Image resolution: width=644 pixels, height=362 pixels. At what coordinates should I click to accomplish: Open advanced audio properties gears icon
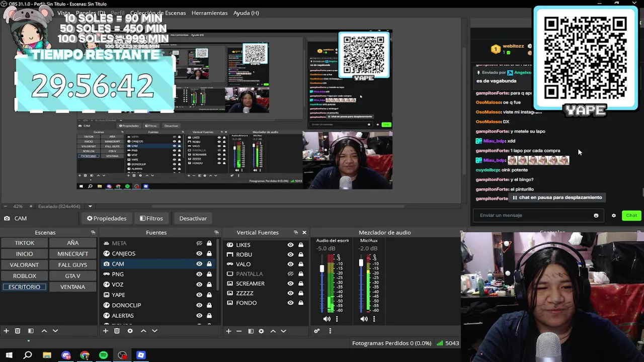317,331
